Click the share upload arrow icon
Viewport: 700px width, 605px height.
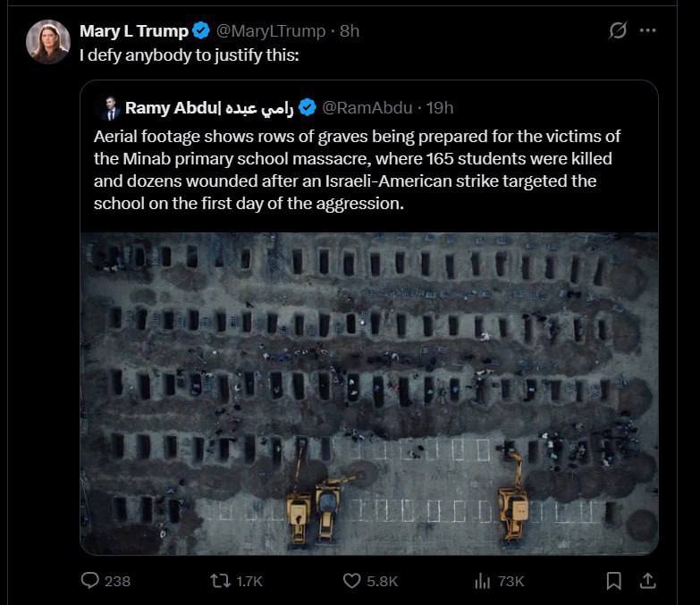647,581
